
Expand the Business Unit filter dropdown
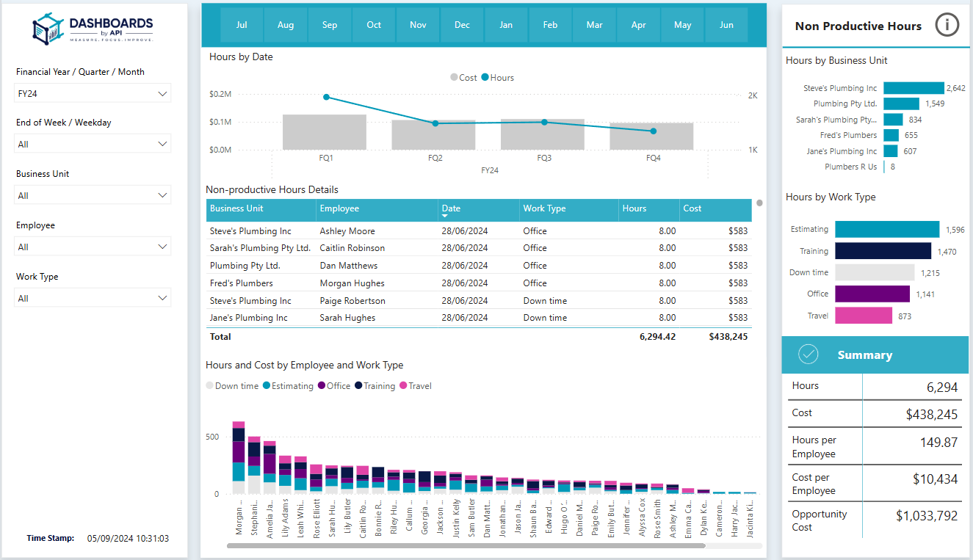point(93,196)
